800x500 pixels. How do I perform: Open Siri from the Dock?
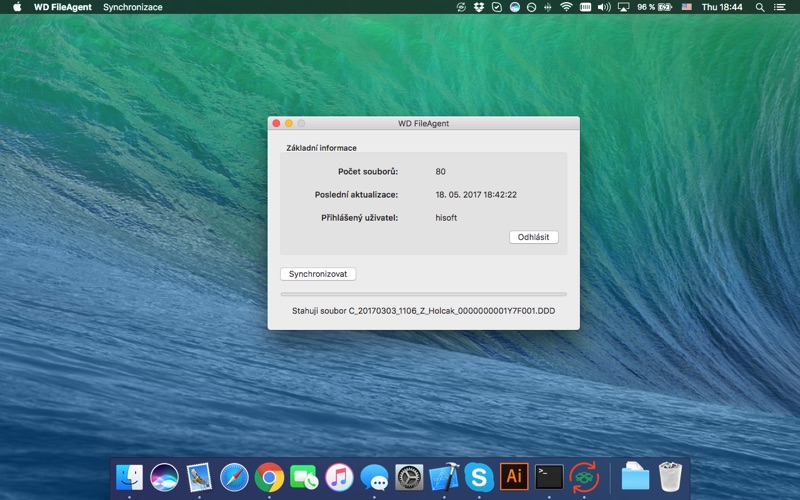coord(164,477)
